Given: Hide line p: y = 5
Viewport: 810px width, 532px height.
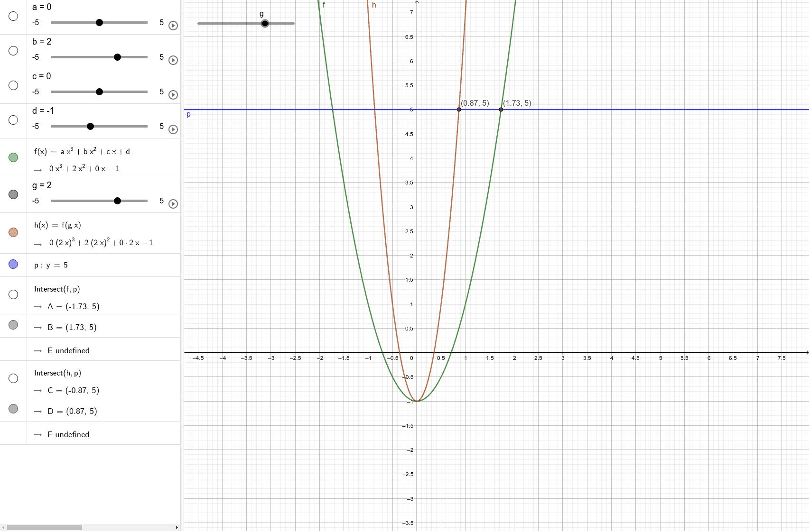Looking at the screenshot, I should point(13,264).
